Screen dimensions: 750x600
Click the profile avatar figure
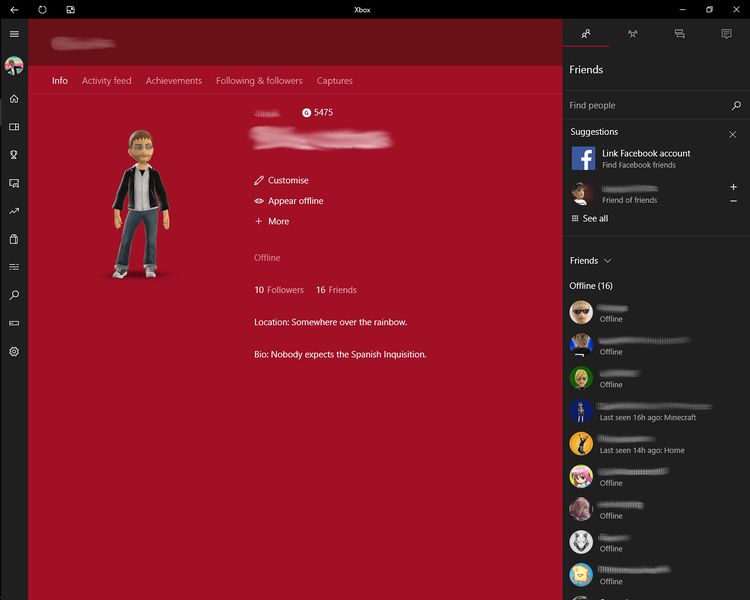click(x=140, y=204)
